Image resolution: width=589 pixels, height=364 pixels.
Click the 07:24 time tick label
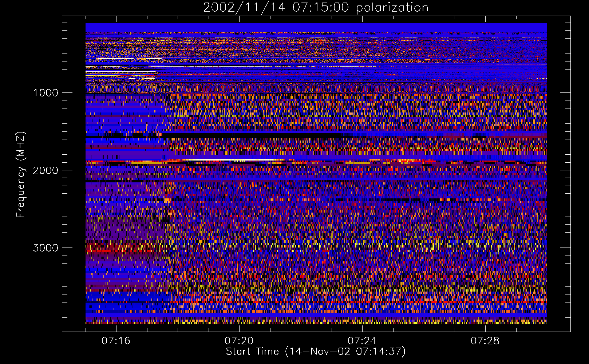(362, 341)
